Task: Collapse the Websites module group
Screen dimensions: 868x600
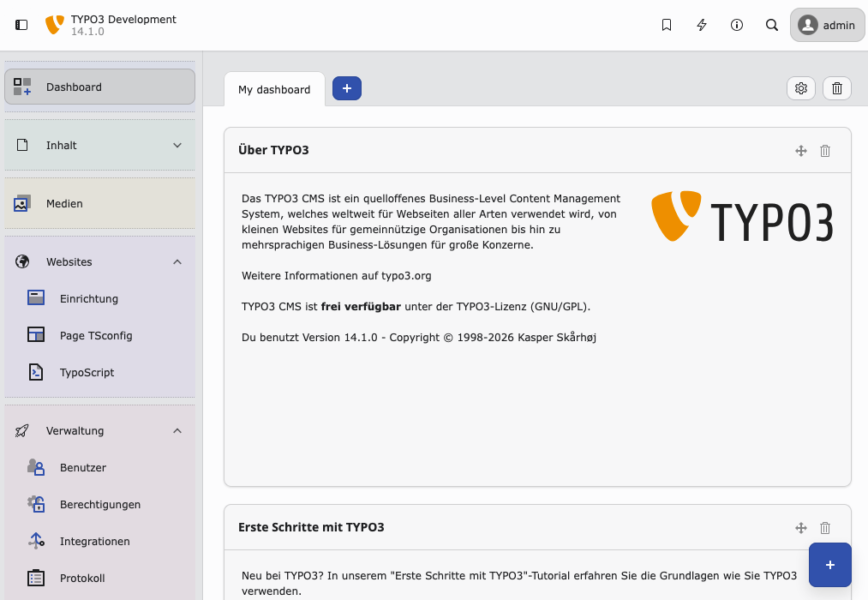Action: click(x=177, y=261)
